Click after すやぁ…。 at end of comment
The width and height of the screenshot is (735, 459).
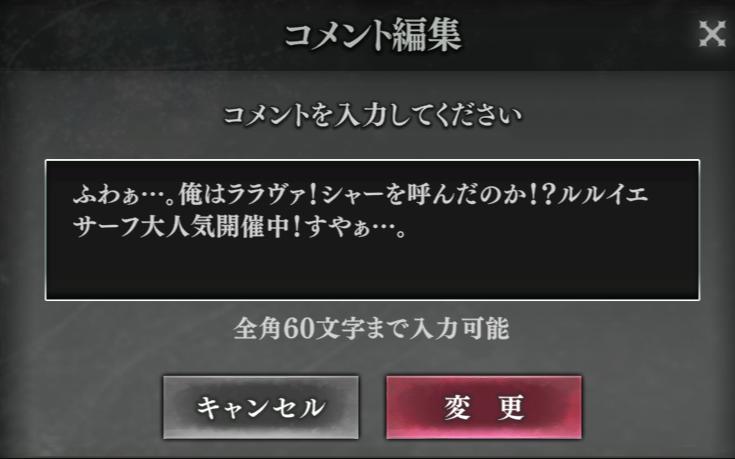pyautogui.click(x=411, y=229)
